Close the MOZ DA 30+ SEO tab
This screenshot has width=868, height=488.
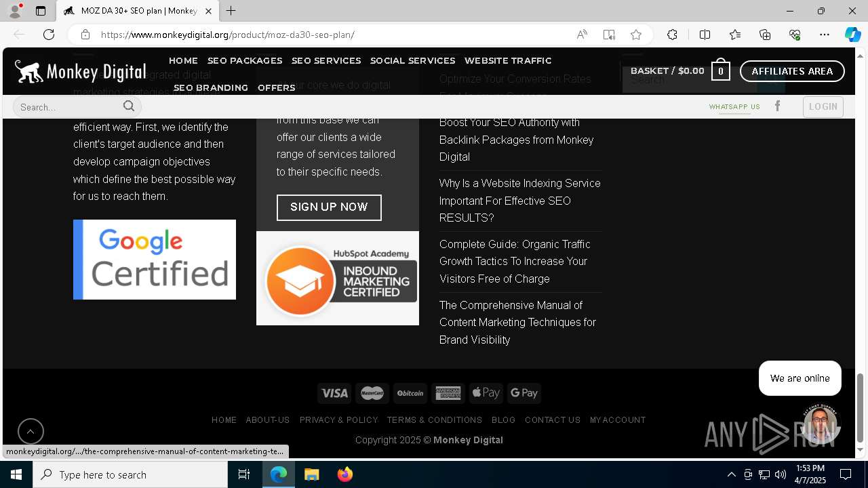pos(208,11)
